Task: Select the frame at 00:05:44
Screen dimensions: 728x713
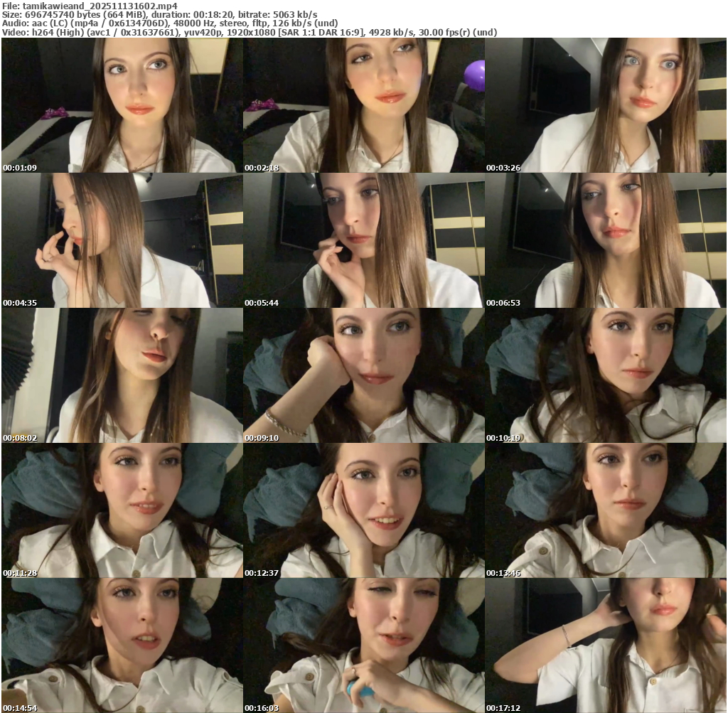Action: coord(364,240)
